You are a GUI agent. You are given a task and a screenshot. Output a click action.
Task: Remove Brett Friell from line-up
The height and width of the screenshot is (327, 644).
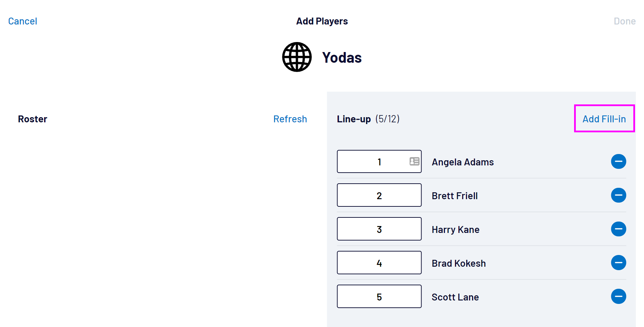[x=618, y=195]
